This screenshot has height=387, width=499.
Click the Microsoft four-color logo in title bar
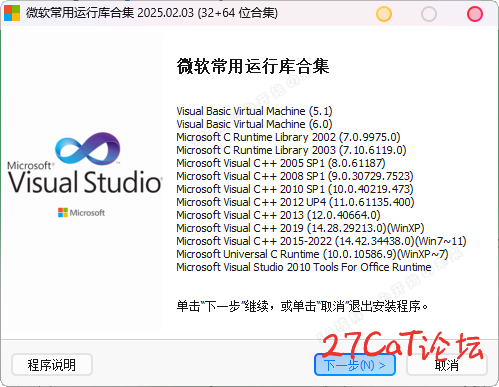[x=12, y=13]
